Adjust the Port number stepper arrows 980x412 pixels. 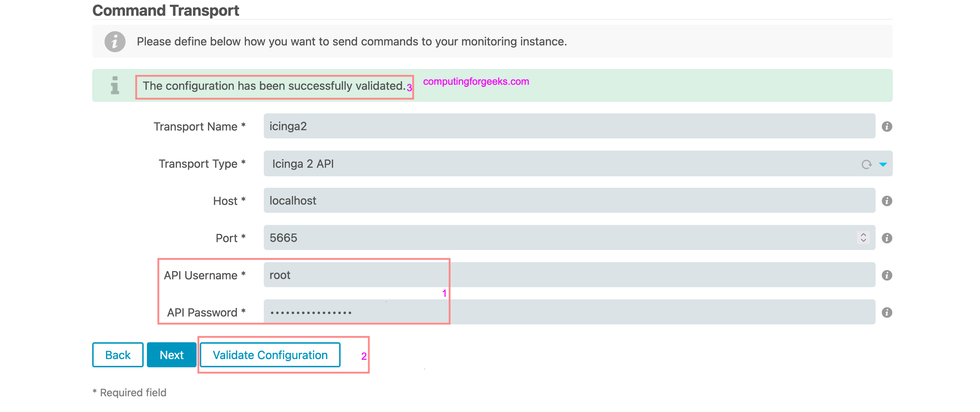[863, 237]
